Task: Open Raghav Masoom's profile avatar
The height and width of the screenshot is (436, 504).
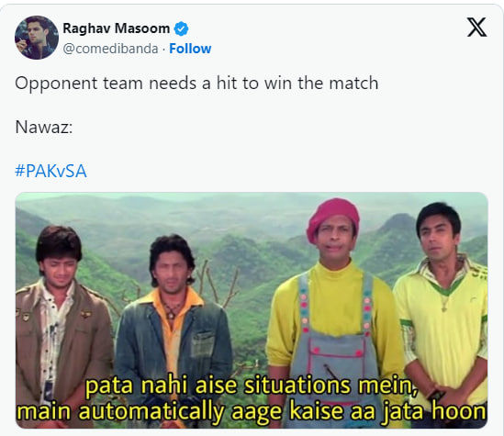Action: pos(37,38)
